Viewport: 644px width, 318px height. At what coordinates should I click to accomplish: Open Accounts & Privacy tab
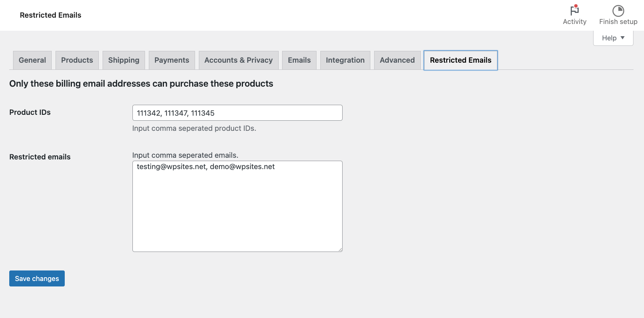(238, 60)
